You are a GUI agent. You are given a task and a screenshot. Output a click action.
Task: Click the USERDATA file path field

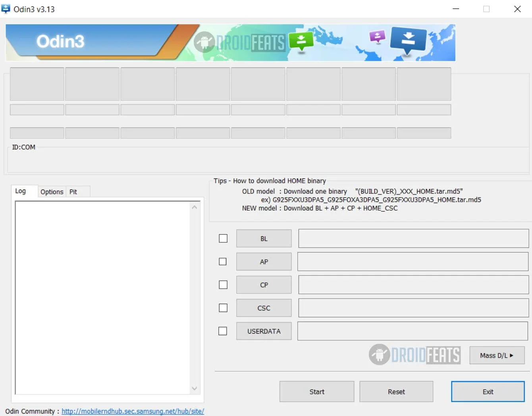tap(412, 331)
